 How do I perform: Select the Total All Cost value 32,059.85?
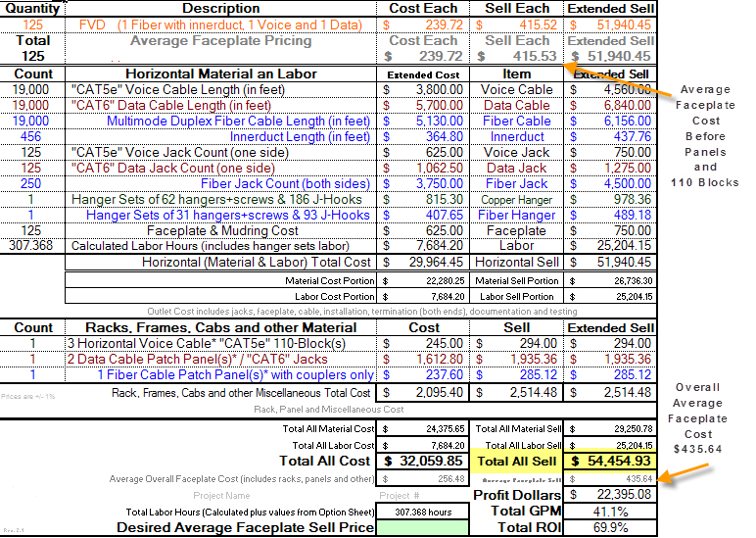click(x=422, y=462)
